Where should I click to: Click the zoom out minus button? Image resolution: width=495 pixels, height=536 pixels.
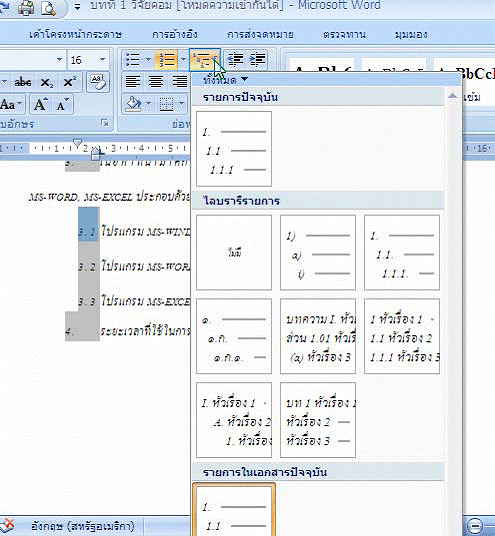[x=474, y=526]
